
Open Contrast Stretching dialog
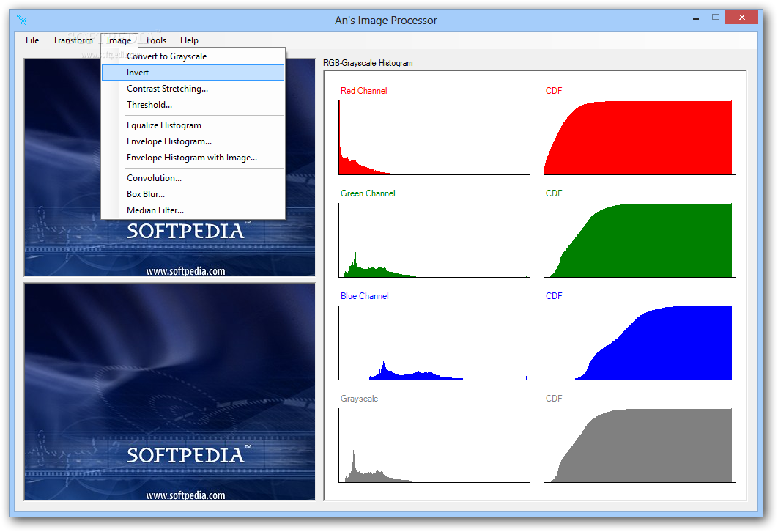193,89
